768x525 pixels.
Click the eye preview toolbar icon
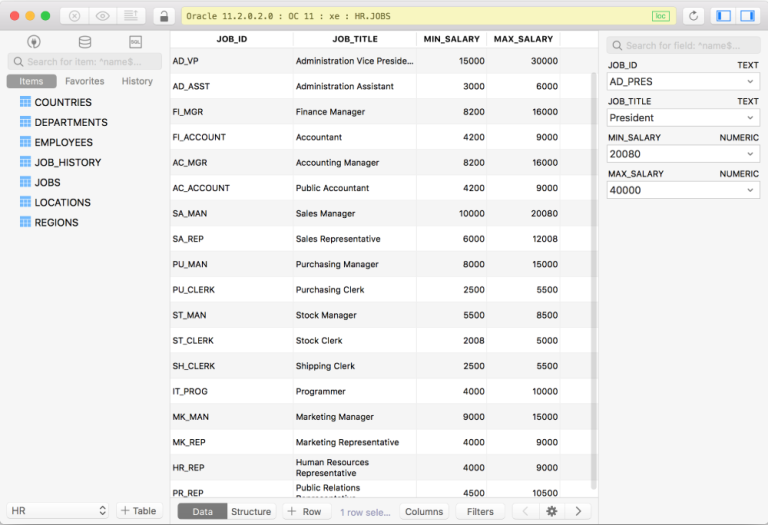[x=102, y=16]
